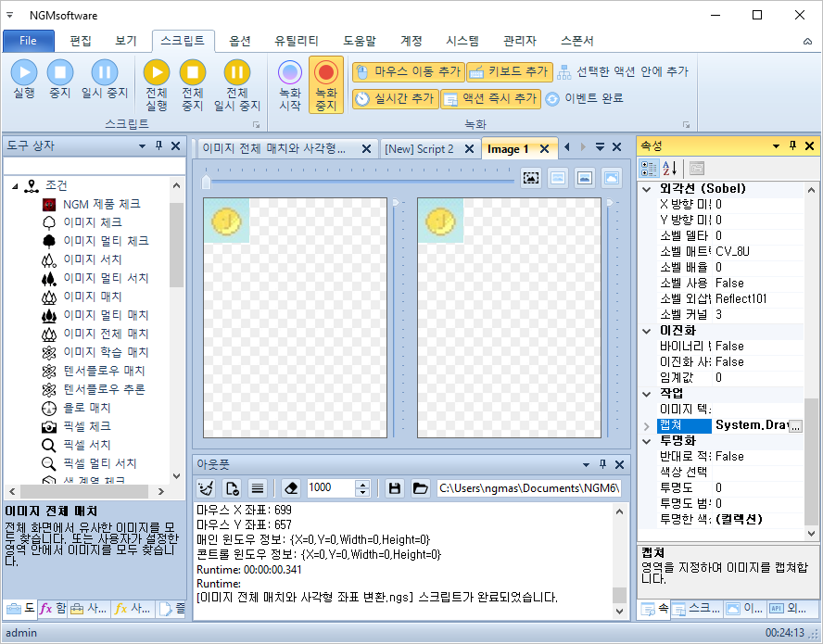The height and width of the screenshot is (644, 823).
Task: Select 플로 매치 tool item
Action: (x=86, y=408)
